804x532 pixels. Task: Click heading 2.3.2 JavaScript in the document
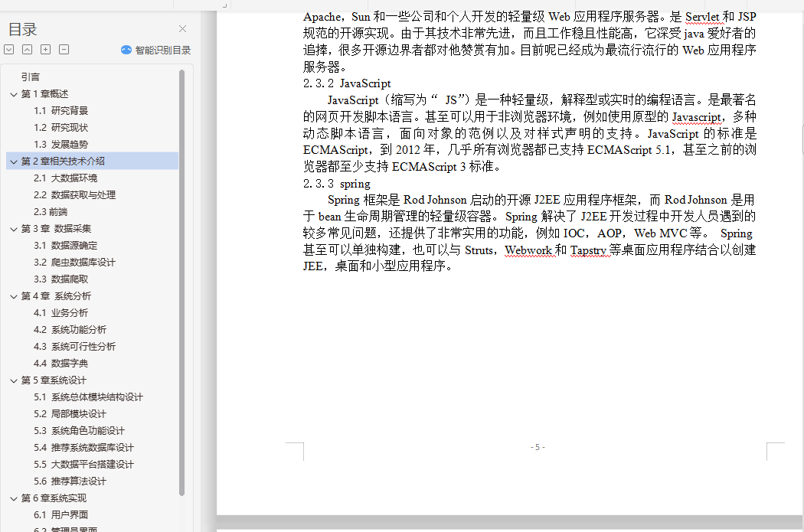click(347, 83)
